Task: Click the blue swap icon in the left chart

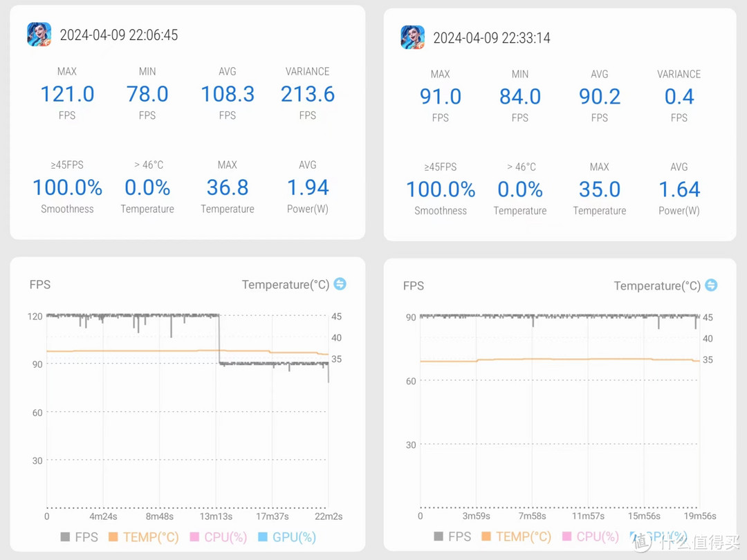Action: click(340, 284)
